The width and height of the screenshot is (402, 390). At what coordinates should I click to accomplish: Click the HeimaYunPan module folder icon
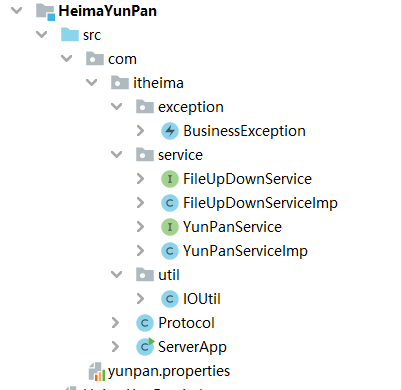(x=45, y=12)
